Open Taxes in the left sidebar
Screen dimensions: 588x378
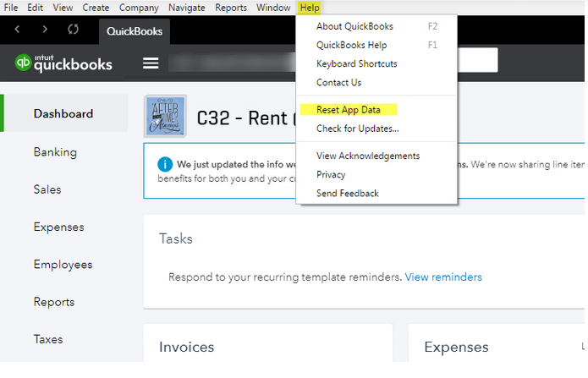[48, 339]
